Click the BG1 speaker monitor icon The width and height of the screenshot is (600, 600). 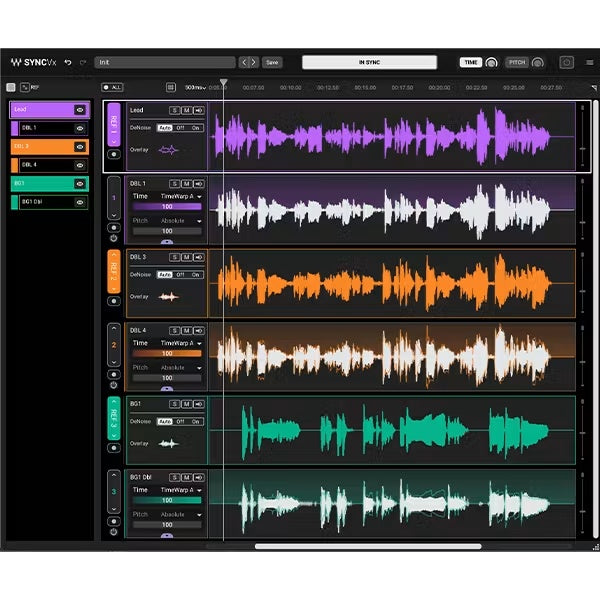(x=199, y=404)
